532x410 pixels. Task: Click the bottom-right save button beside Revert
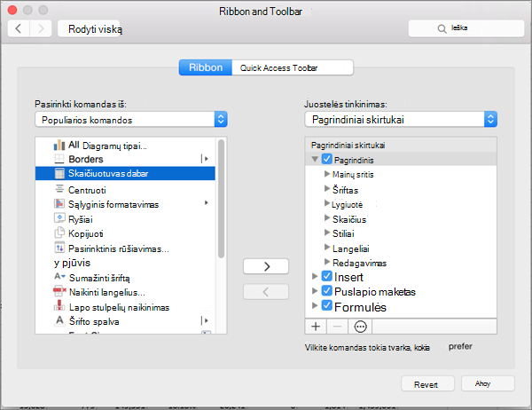(x=488, y=383)
